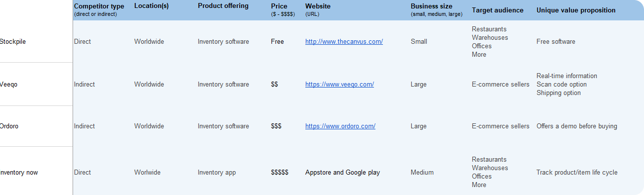Select the Business size column header
Viewport: 644px width, 195px height.
(432, 6)
